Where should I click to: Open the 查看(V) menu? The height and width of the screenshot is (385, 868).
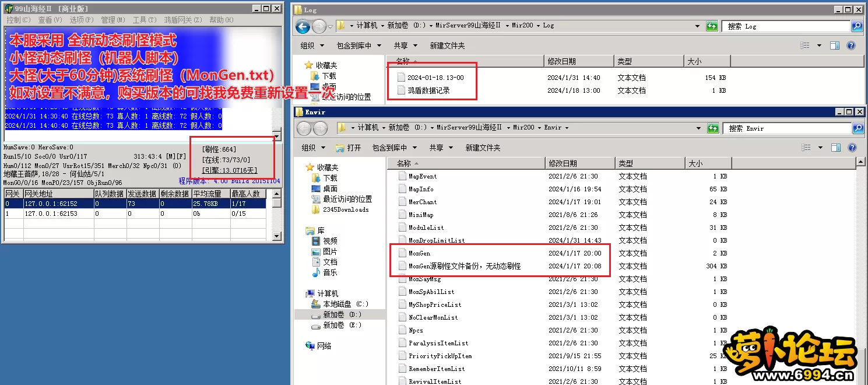pos(51,20)
